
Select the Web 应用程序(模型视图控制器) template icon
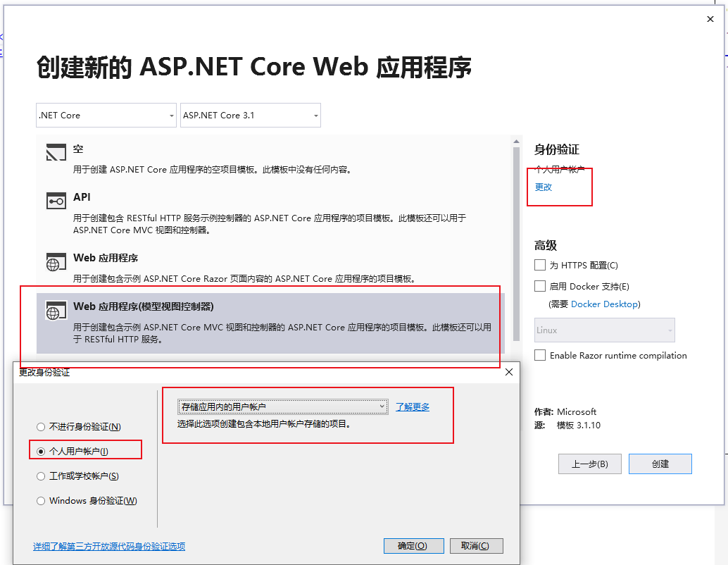point(56,311)
